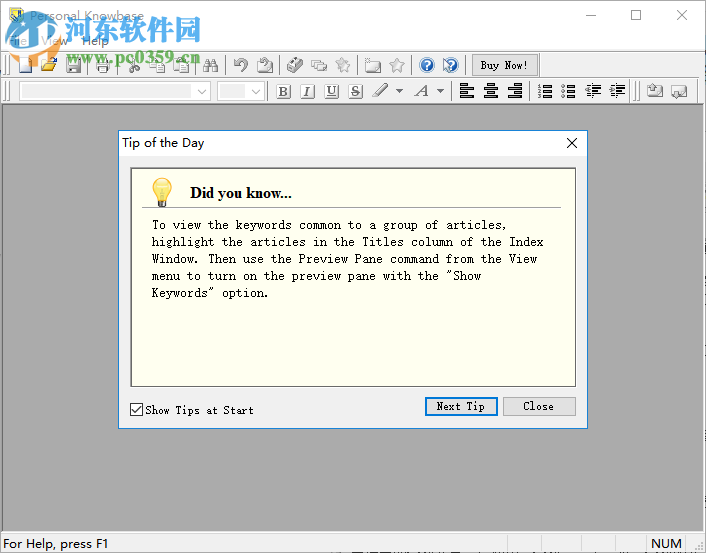Click the Buy Now! button
The image size is (706, 553).
(504, 66)
